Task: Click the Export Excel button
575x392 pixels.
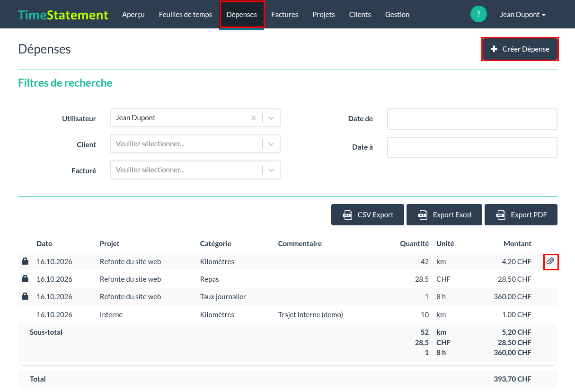Action: coord(444,214)
